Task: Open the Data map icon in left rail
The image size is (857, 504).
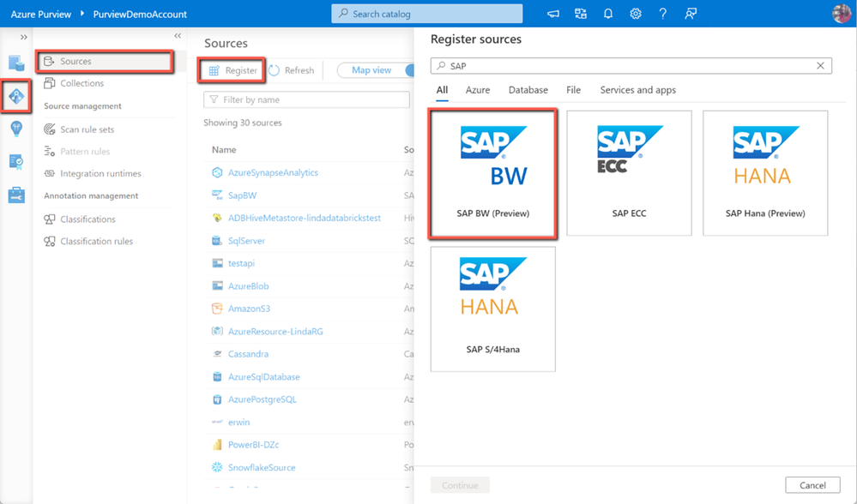Action: pos(16,96)
